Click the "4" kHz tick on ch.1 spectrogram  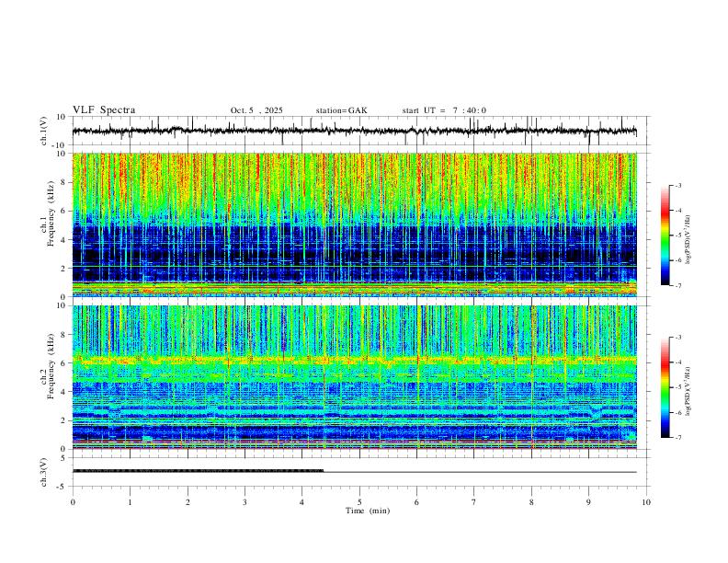click(x=64, y=240)
